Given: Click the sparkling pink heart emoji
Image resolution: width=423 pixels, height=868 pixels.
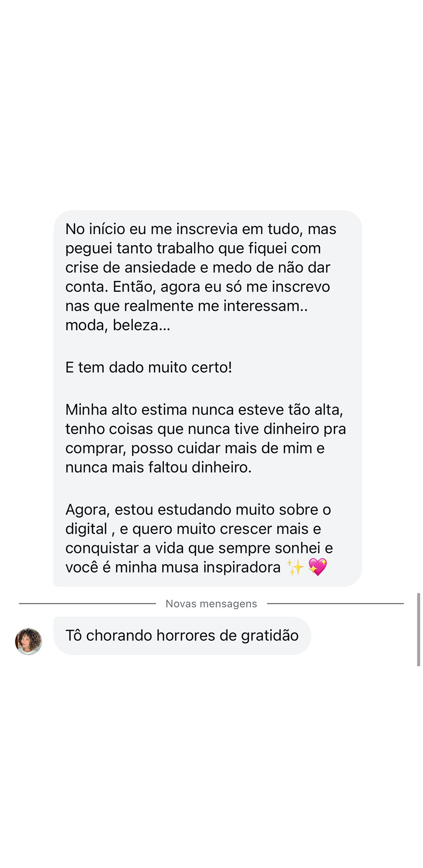Looking at the screenshot, I should click(x=317, y=567).
